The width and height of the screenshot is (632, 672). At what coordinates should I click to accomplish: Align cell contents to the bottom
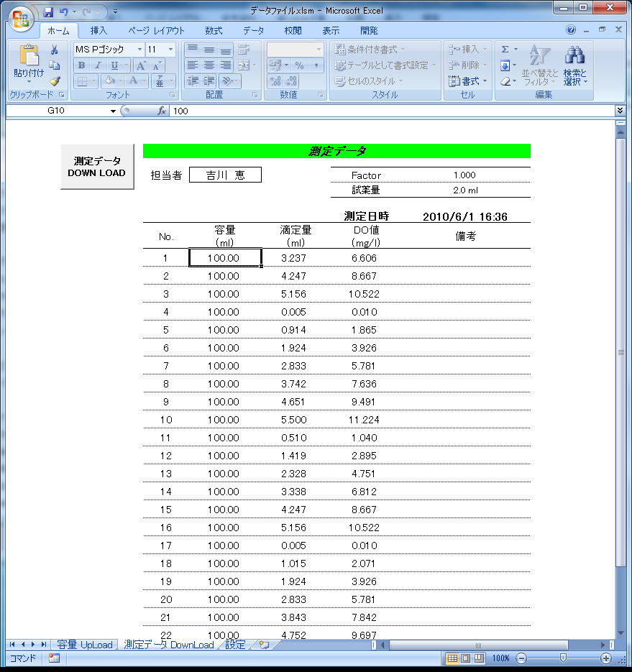point(225,50)
